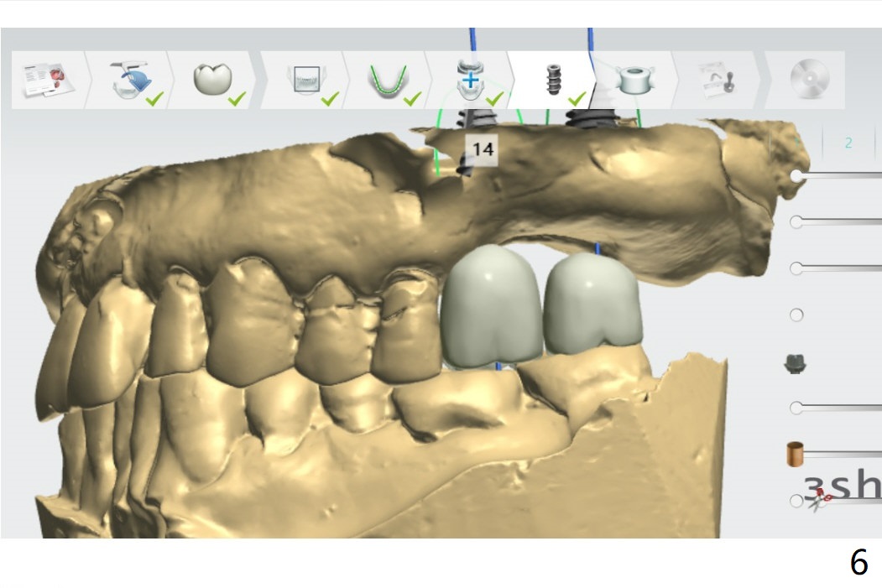Select the active implant screw step
Screen dimensions: 882x588
tap(553, 80)
